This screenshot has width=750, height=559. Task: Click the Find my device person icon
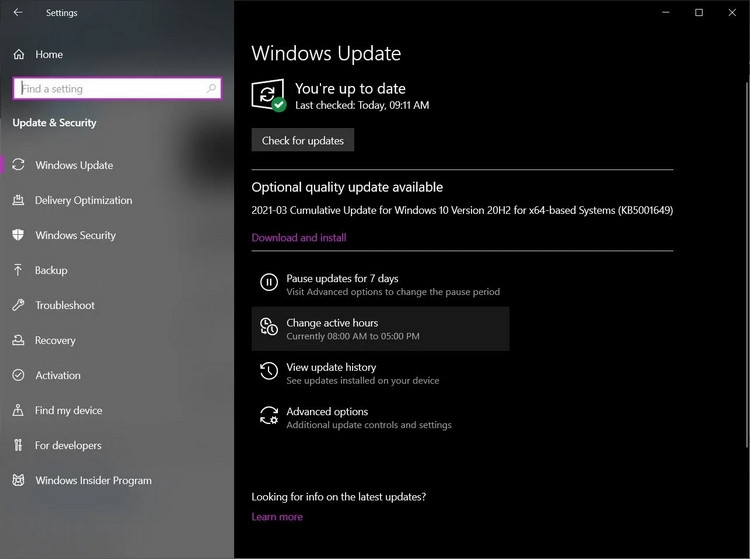click(18, 410)
